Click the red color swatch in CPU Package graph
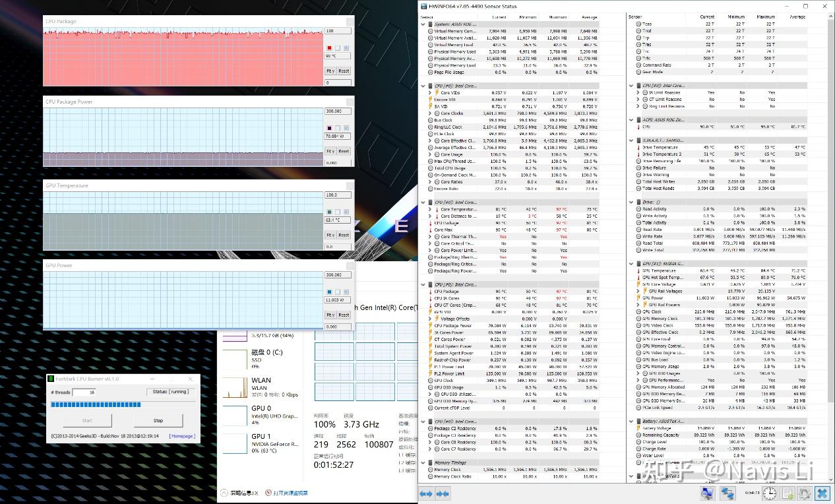835x504 pixels. (x=329, y=48)
